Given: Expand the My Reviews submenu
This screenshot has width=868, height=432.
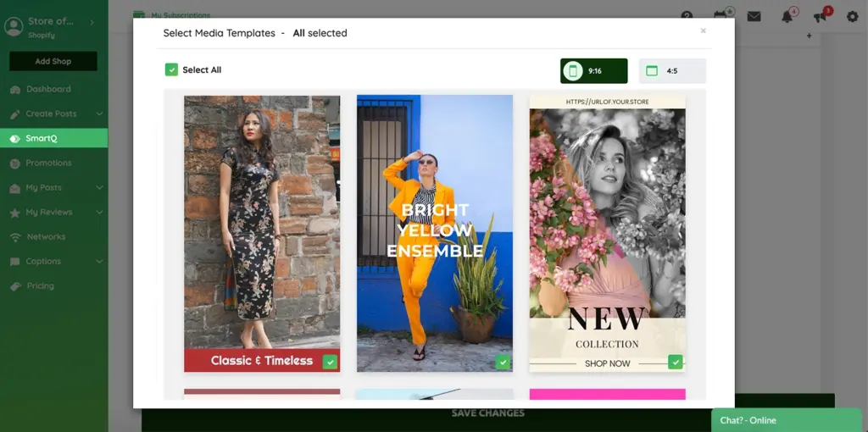Looking at the screenshot, I should 99,213.
